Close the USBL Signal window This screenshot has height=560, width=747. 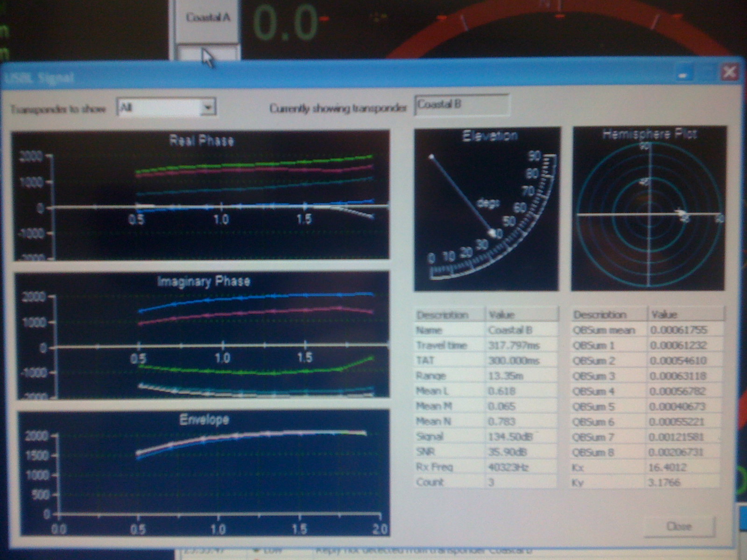point(730,72)
